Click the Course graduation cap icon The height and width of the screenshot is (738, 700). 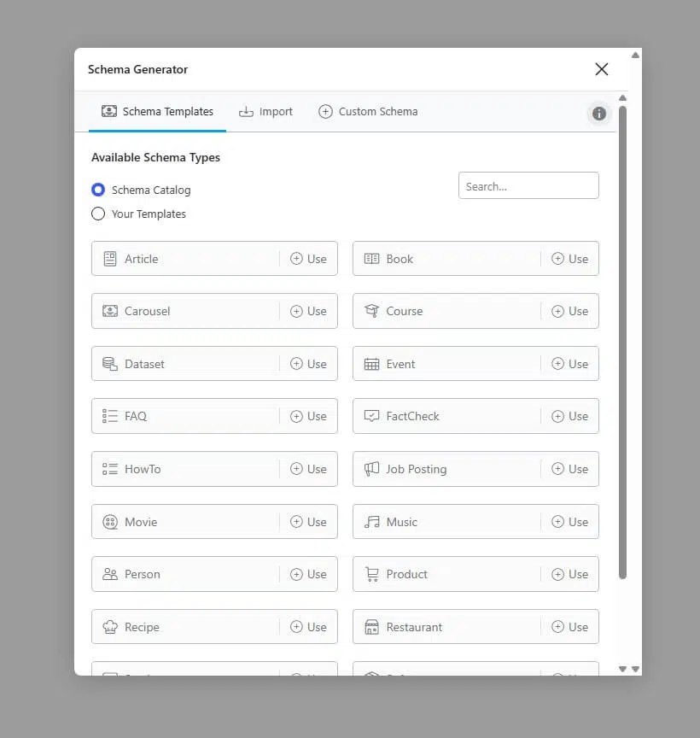point(371,311)
